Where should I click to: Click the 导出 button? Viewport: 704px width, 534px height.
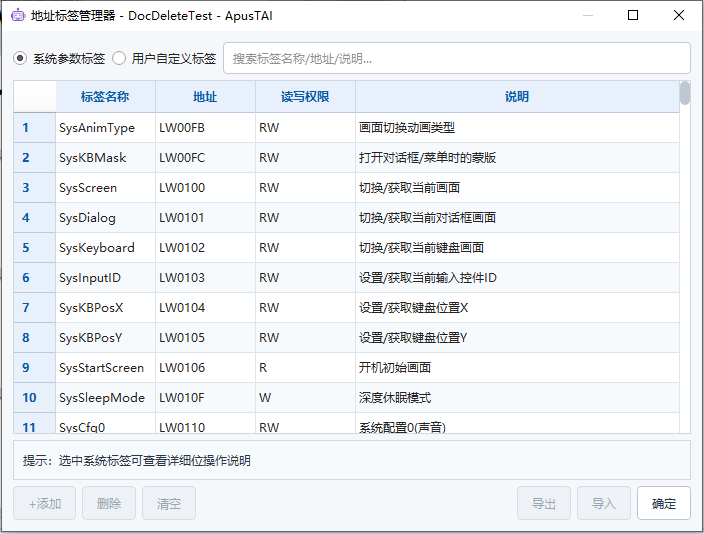pos(544,503)
